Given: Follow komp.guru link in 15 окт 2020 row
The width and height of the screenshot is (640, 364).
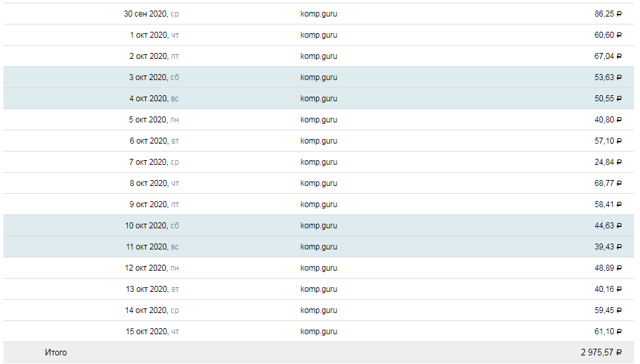Looking at the screenshot, I should point(319,332).
